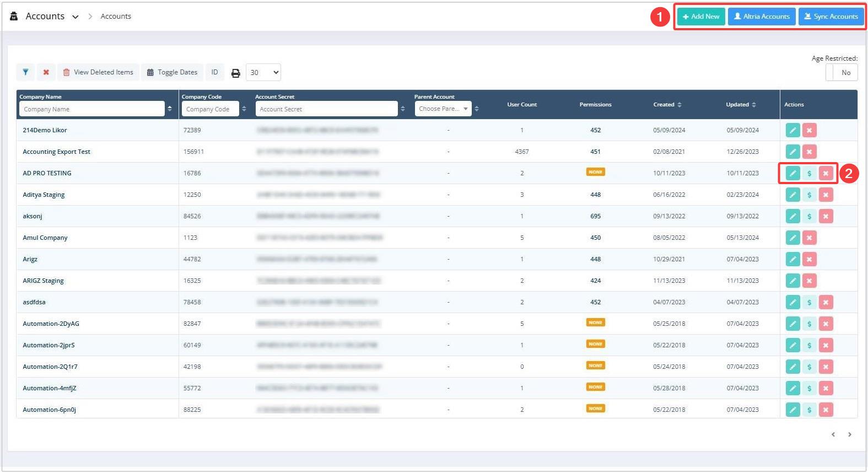The image size is (868, 473).
Task: Delete the aksonj account
Action: [x=826, y=216]
